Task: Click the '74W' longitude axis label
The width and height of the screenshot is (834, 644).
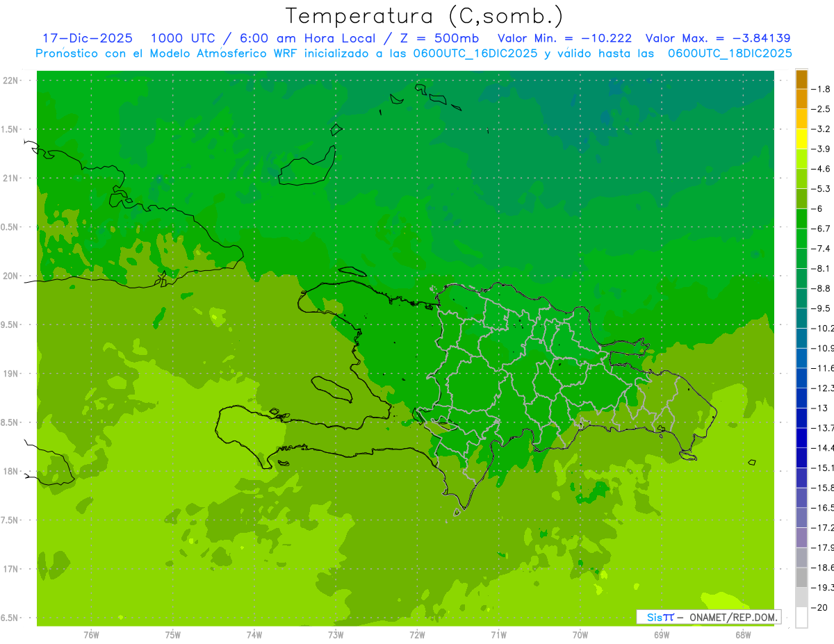Action: click(254, 636)
